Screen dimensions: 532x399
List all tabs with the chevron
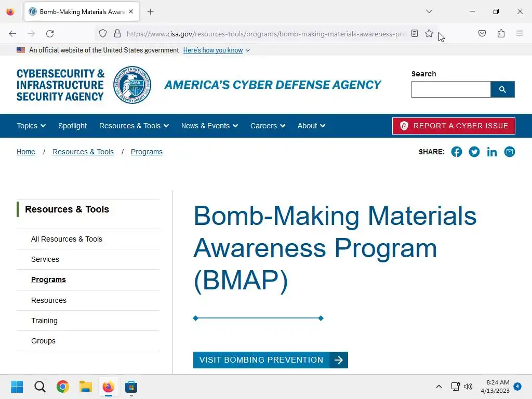point(429,11)
